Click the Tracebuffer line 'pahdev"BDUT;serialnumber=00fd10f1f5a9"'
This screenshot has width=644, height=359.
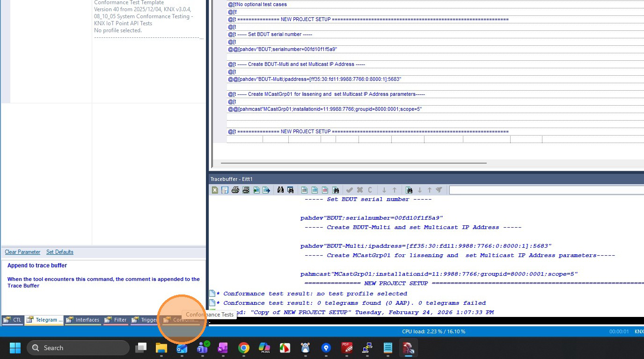tap(372, 218)
